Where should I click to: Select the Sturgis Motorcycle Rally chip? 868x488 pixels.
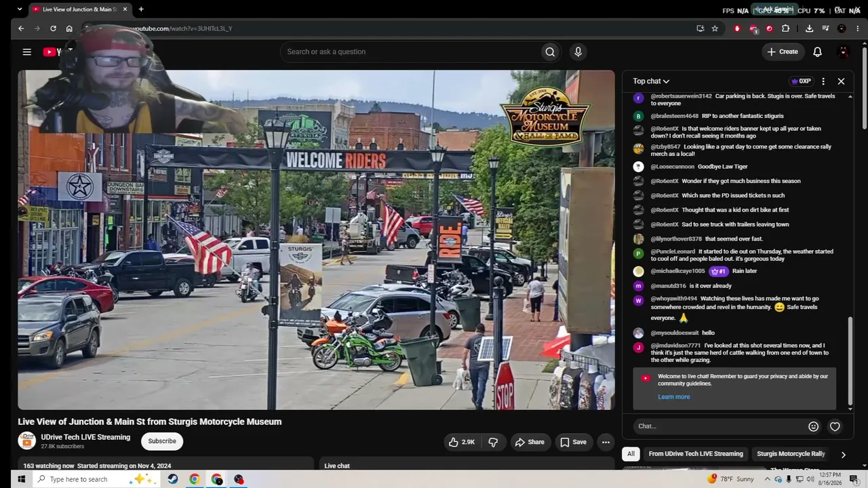coord(791,454)
